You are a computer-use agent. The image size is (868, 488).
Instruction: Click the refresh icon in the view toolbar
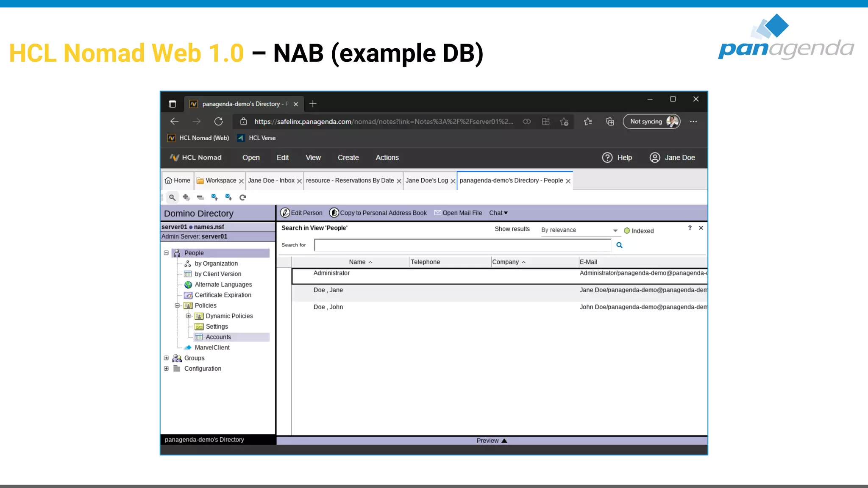(243, 197)
